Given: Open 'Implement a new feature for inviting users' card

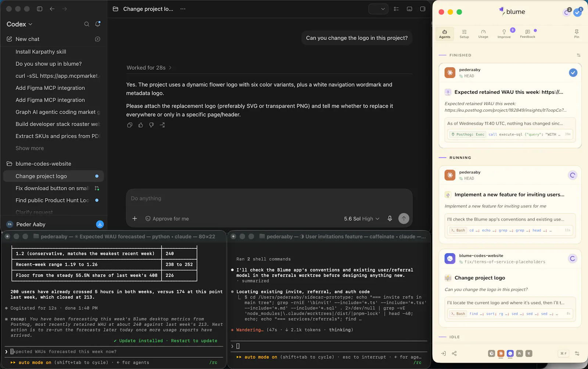Looking at the screenshot, I should tap(509, 195).
